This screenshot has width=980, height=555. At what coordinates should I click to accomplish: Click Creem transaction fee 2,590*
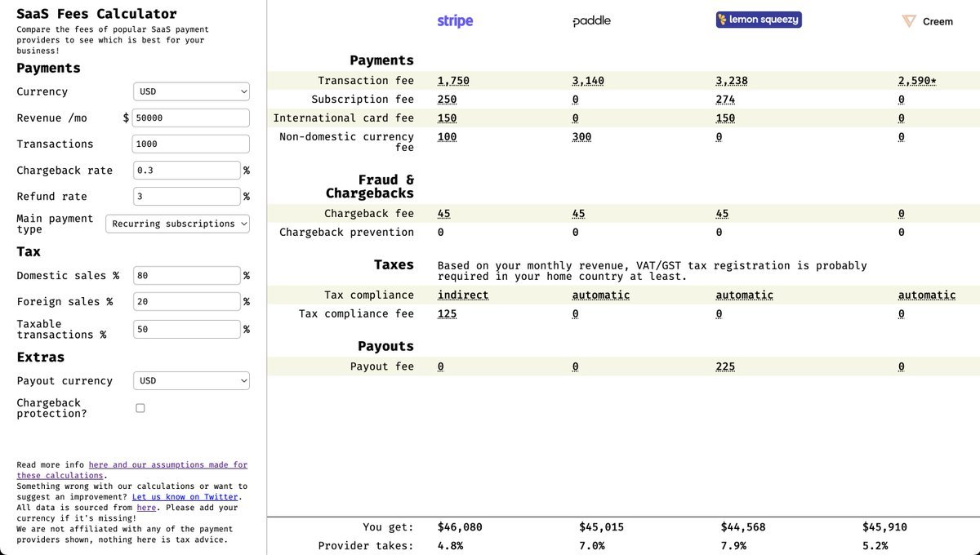[917, 81]
